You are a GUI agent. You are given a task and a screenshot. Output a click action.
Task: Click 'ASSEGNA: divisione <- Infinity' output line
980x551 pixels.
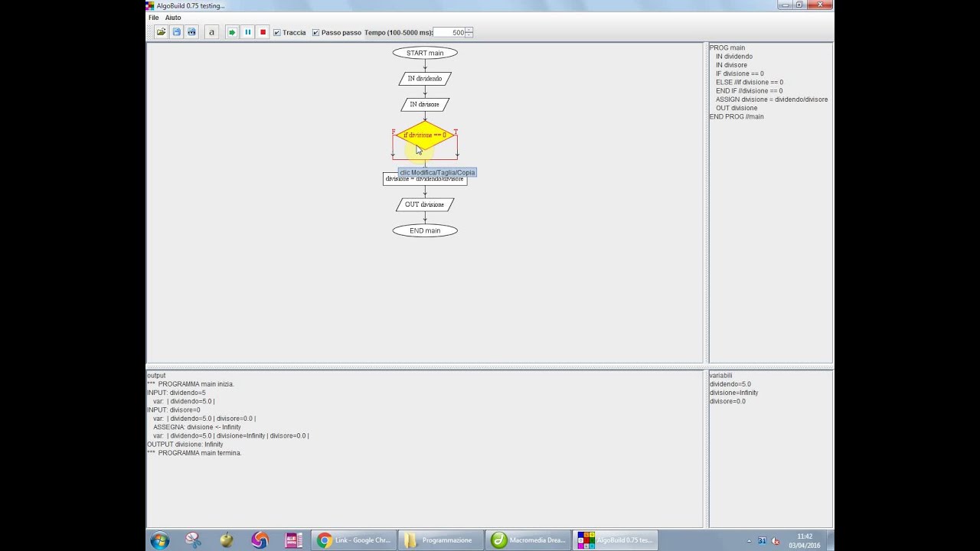pyautogui.click(x=197, y=427)
